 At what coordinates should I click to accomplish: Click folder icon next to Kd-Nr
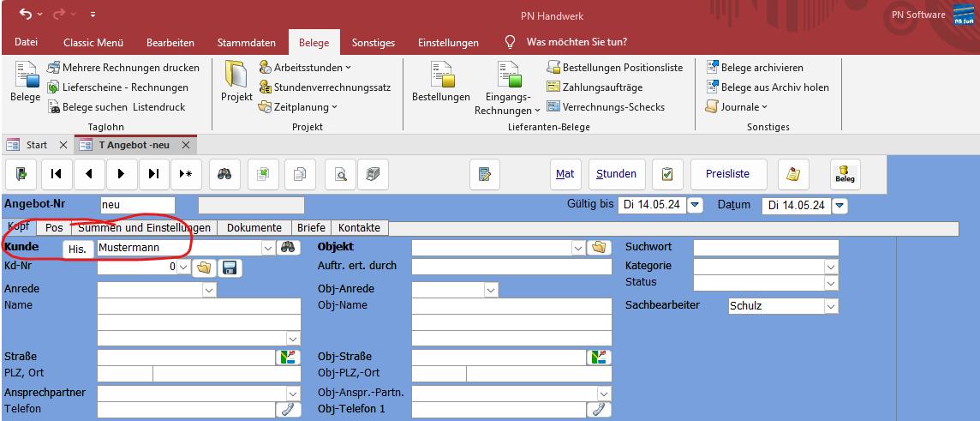tap(204, 268)
